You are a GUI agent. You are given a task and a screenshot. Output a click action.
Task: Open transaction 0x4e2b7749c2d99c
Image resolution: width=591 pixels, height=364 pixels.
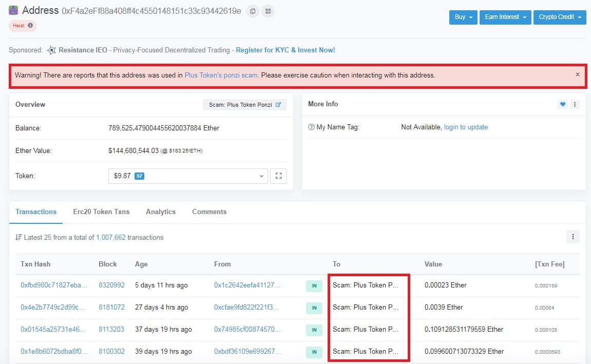pyautogui.click(x=53, y=307)
